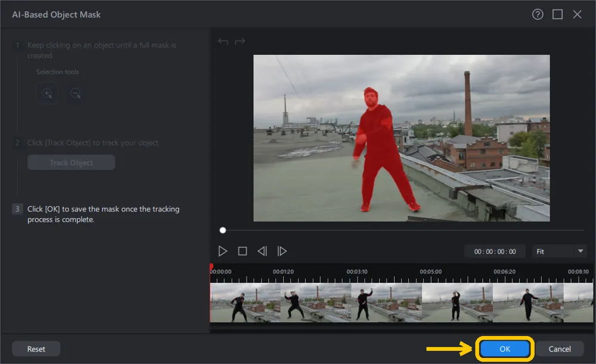
Task: Click the redo arrow above the preview
Action: 240,41
